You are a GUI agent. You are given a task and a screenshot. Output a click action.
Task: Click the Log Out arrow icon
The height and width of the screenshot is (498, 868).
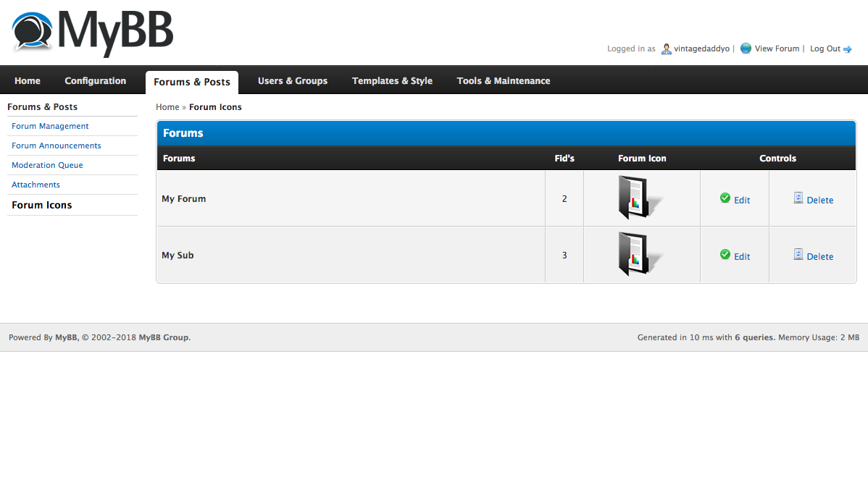click(848, 49)
